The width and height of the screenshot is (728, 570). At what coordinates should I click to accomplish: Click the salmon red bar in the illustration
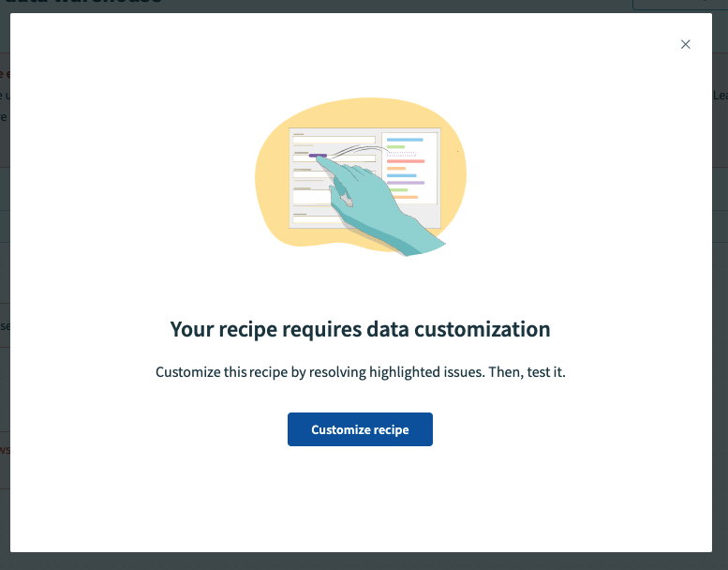coord(406,161)
